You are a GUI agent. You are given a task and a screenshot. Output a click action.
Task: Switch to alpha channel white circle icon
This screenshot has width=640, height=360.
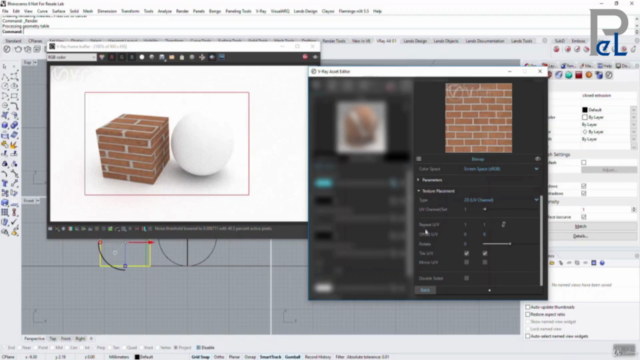(x=142, y=57)
